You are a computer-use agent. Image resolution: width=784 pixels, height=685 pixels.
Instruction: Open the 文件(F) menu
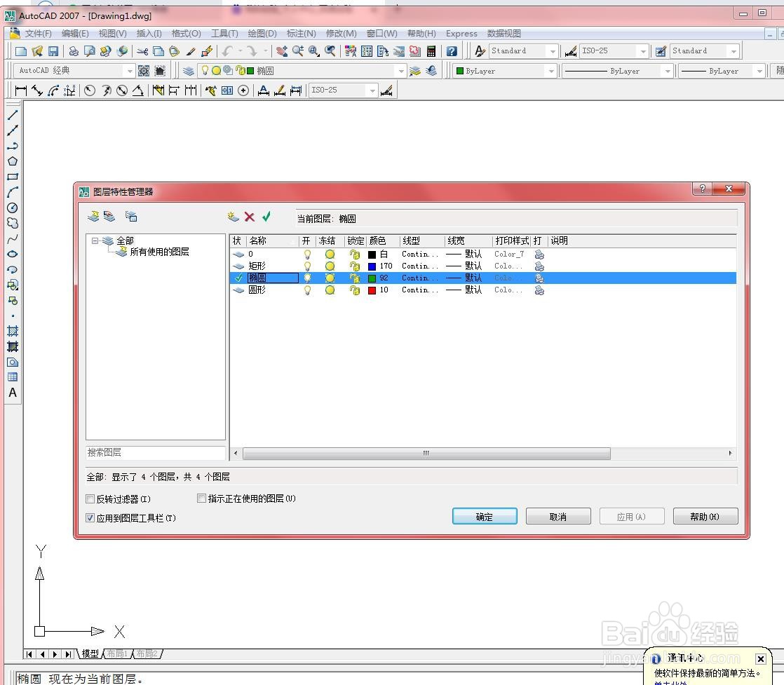38,34
